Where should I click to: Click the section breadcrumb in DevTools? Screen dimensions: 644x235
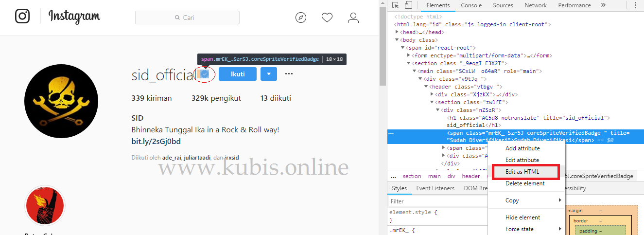tap(412, 176)
